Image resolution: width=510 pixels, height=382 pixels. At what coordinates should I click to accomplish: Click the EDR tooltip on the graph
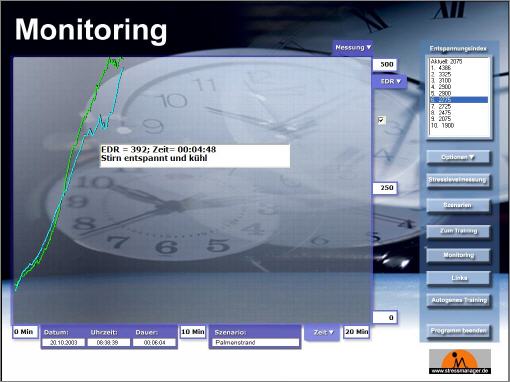point(195,156)
